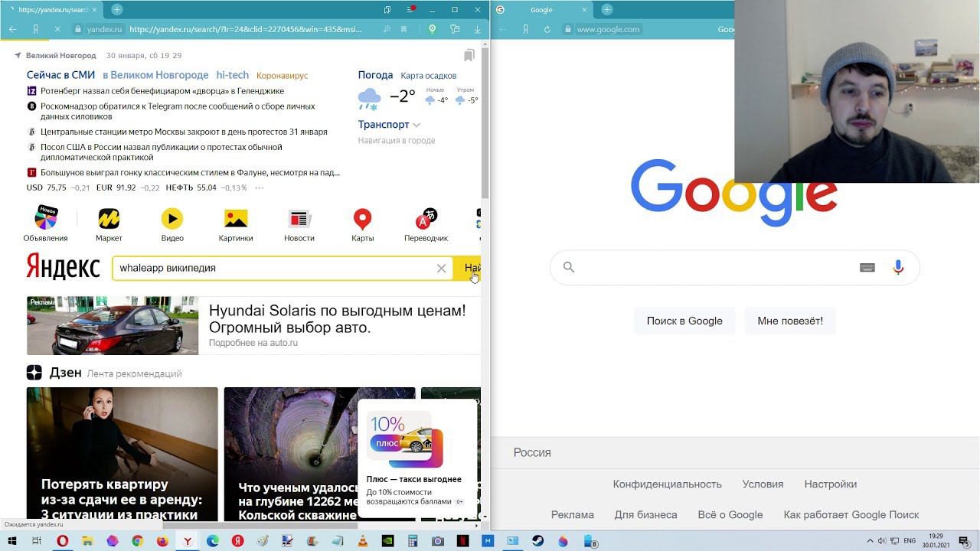Click the Windows Start button
The height and width of the screenshot is (551, 980).
click(12, 541)
